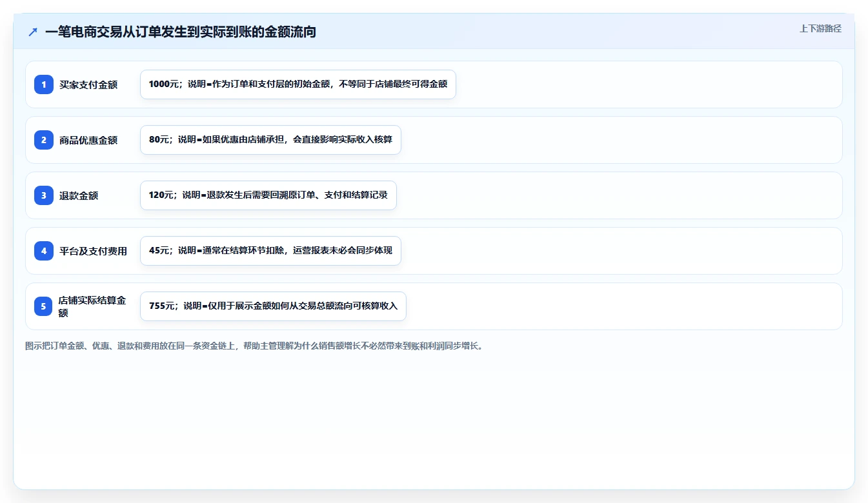Click the 1000元 description box

pos(298,84)
